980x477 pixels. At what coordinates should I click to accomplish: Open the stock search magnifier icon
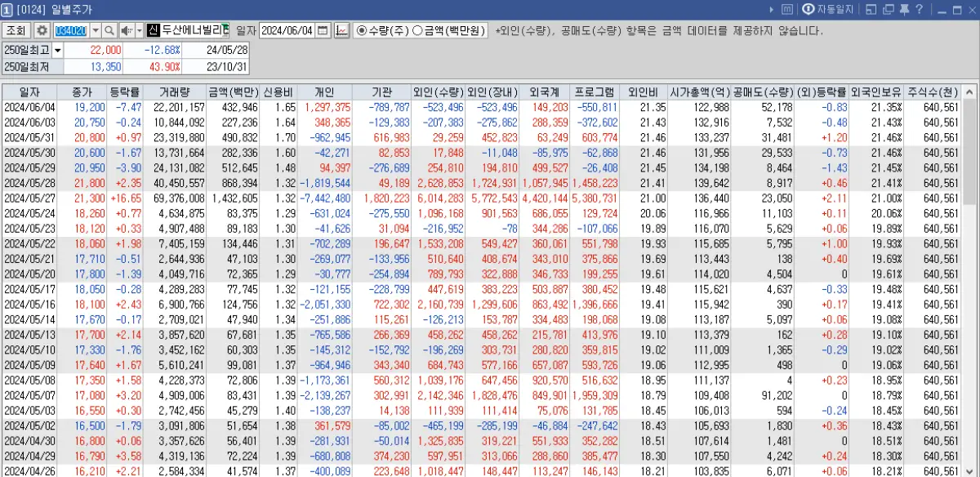(x=109, y=29)
